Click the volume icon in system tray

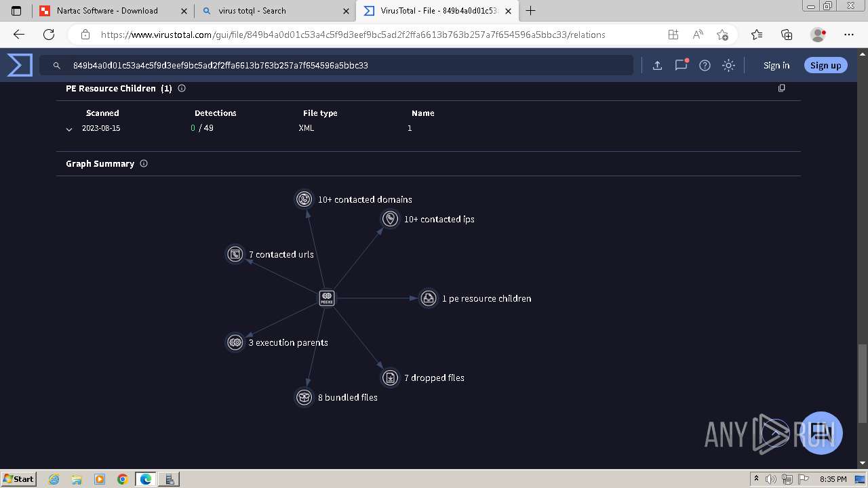click(770, 479)
